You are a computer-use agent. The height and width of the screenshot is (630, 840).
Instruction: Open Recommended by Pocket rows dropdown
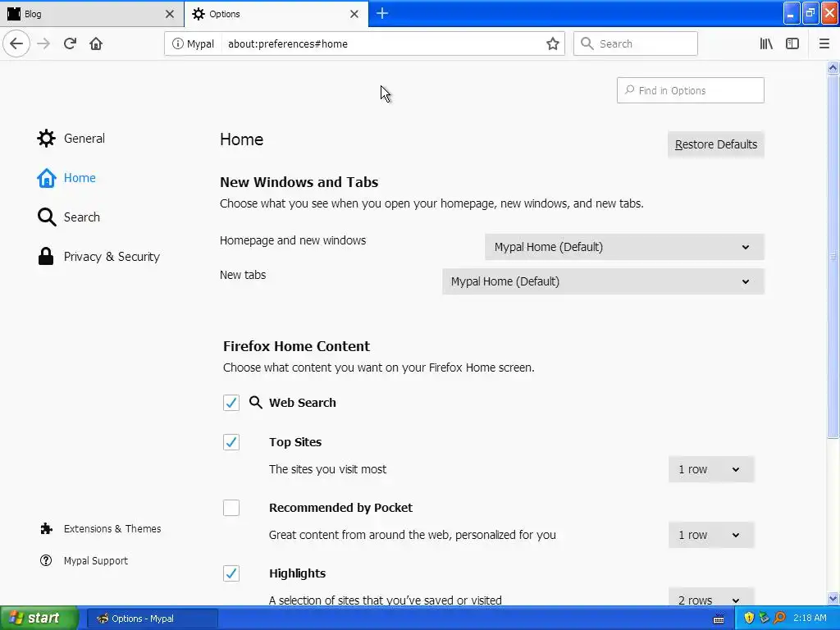[711, 535]
